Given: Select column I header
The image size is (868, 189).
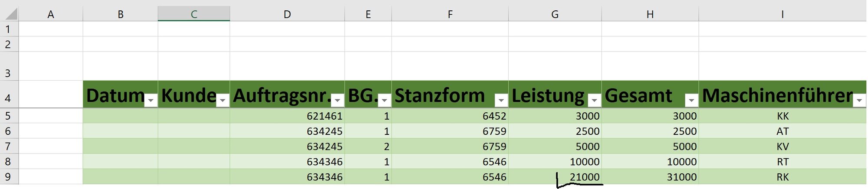Looking at the screenshot, I should click(783, 14).
